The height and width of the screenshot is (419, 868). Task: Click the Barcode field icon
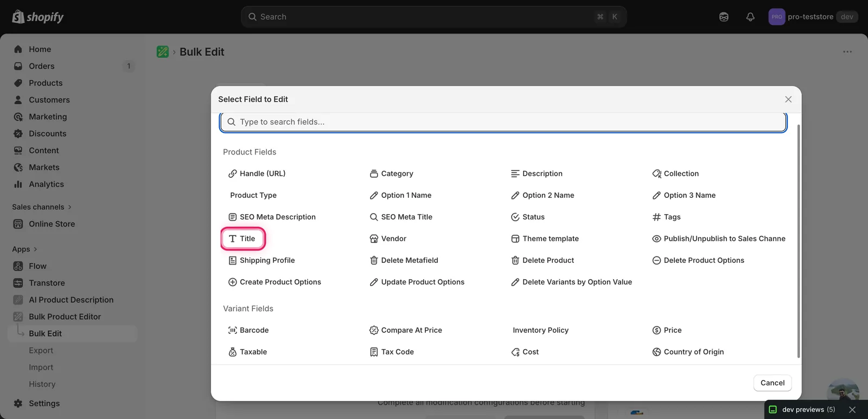[232, 330]
